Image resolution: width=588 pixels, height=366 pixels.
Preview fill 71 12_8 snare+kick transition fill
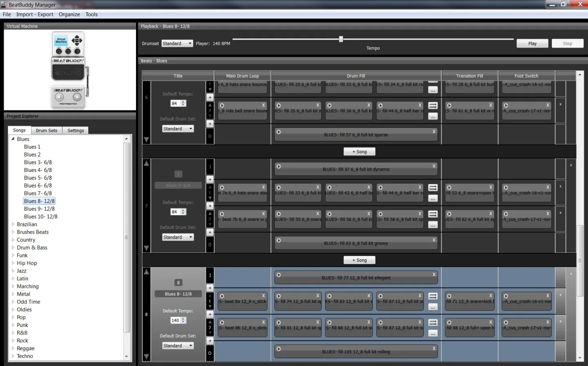(x=449, y=296)
